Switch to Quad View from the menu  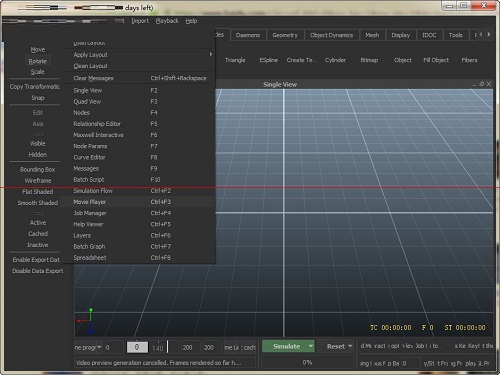(x=139, y=102)
